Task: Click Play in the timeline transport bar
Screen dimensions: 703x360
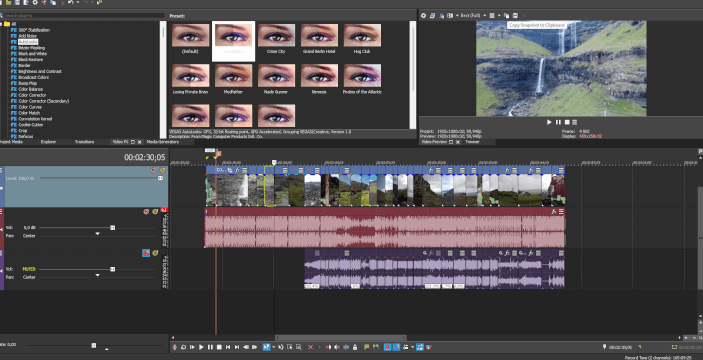Action: [201, 347]
